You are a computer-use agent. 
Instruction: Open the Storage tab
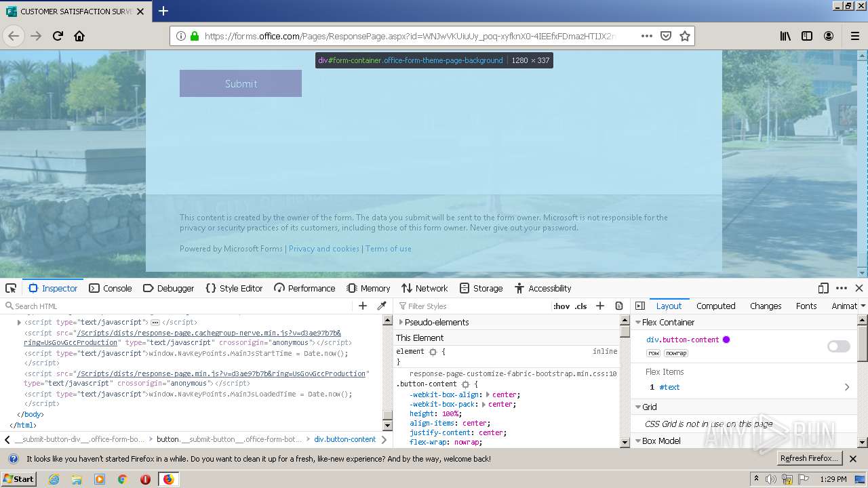pyautogui.click(x=481, y=288)
